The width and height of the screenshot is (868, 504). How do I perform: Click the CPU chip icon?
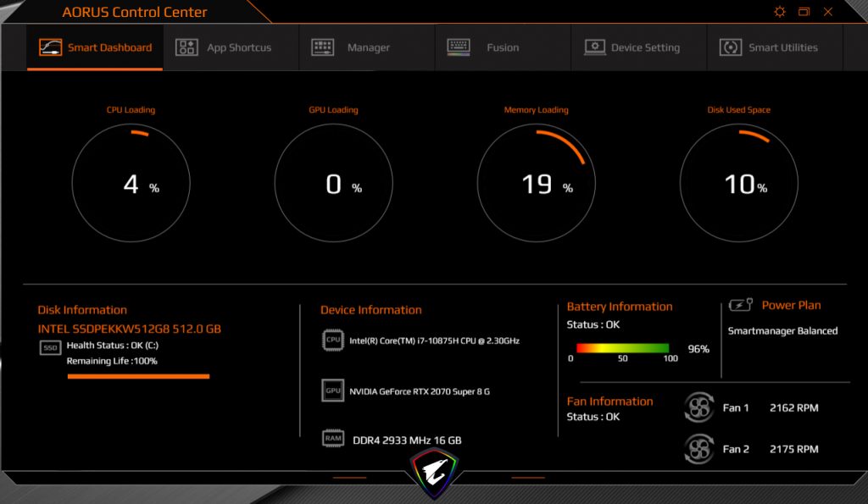tap(332, 340)
